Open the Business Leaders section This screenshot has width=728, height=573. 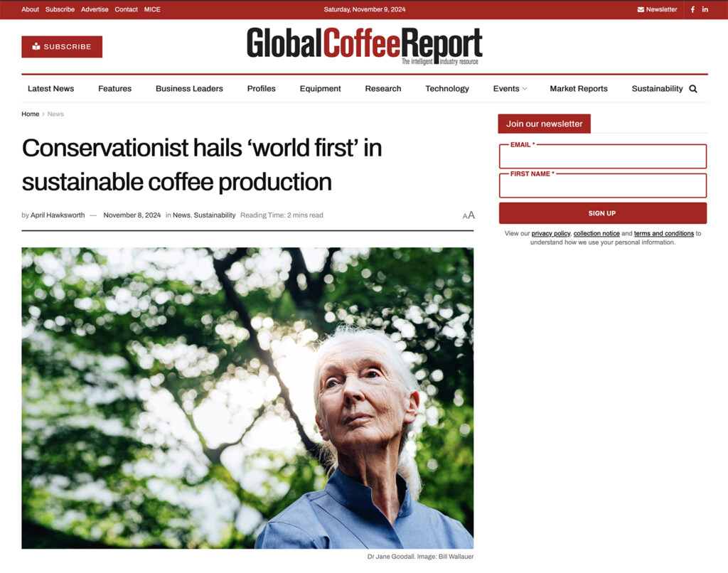coord(189,89)
